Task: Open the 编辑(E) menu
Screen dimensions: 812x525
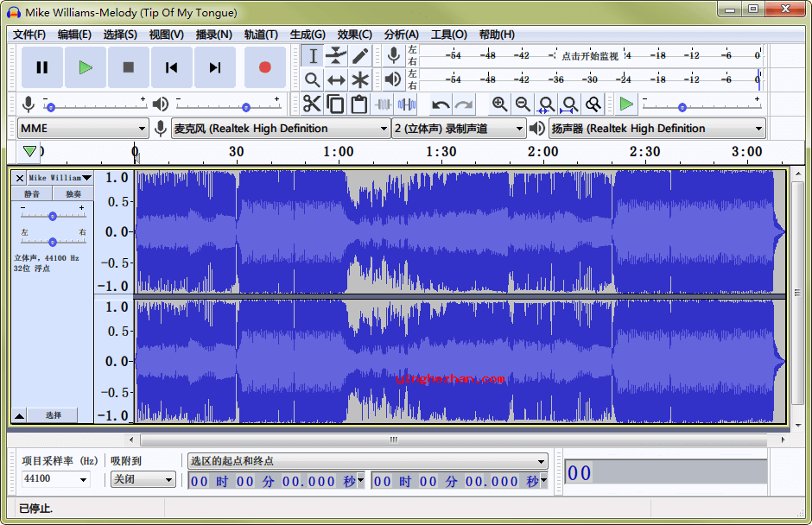Action: pyautogui.click(x=74, y=35)
